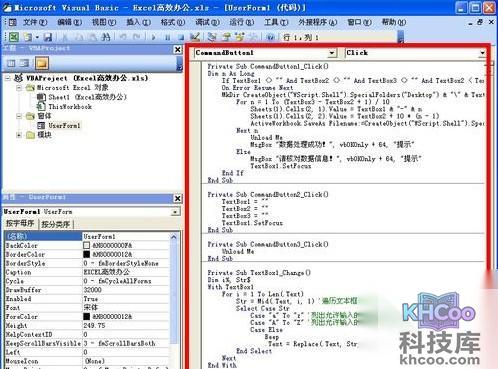
Task: Click the ForeColor black color swatch
Action: coord(86,317)
